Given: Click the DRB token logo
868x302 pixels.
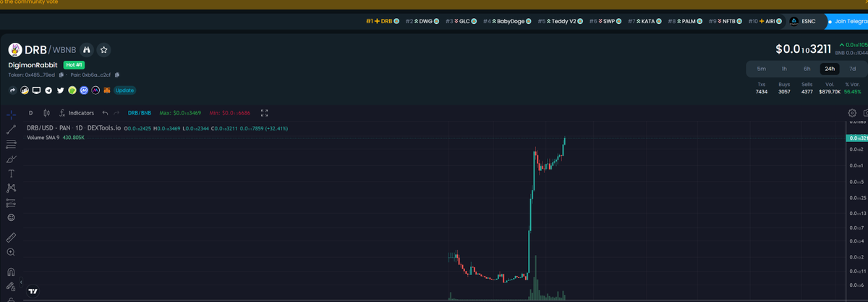Looking at the screenshot, I should [15, 50].
